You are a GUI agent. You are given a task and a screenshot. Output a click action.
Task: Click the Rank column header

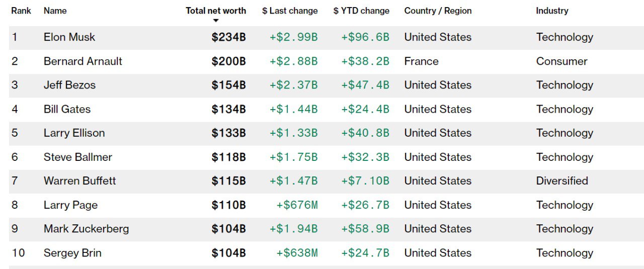(21, 11)
